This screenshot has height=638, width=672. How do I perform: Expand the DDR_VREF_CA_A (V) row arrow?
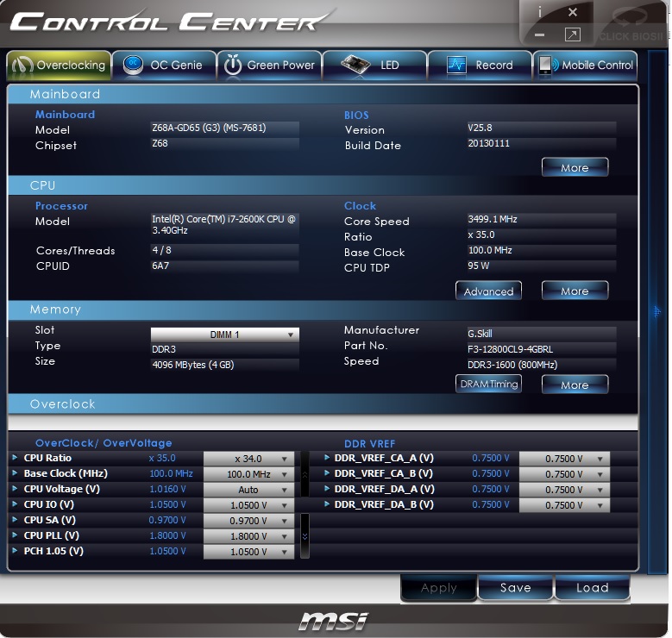coord(327,457)
